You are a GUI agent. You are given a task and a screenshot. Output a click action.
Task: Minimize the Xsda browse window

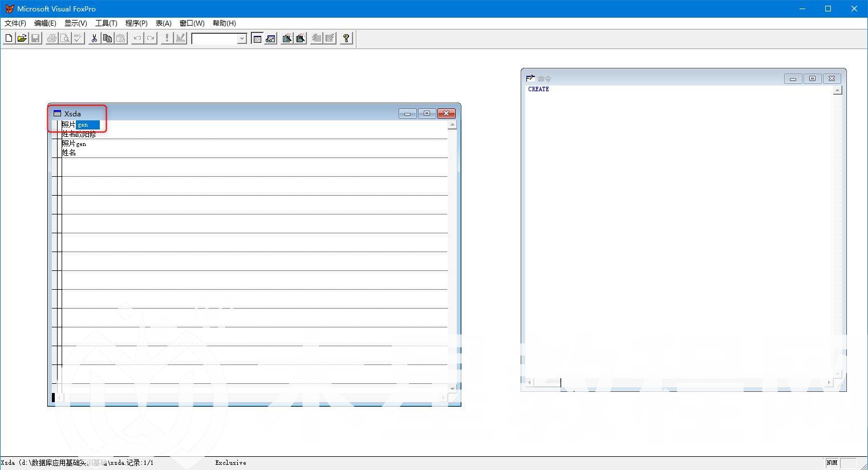407,114
